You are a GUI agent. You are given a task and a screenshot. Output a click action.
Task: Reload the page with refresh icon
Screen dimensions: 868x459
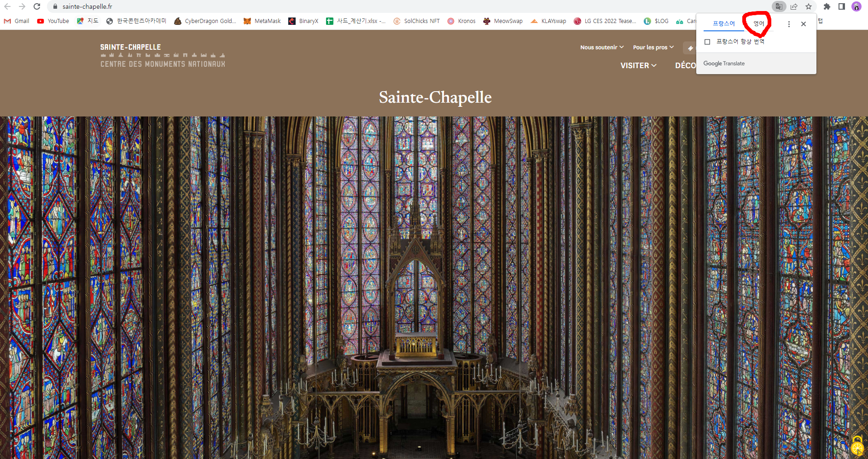click(x=37, y=6)
